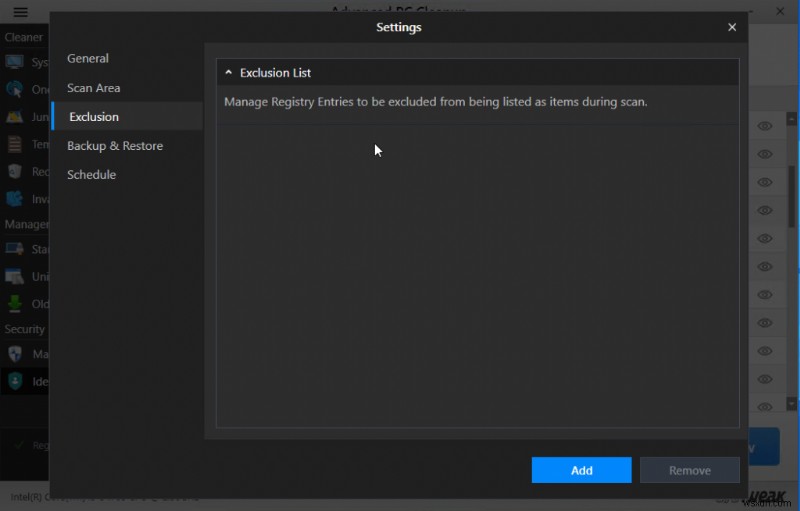The image size is (800, 511).
Task: Select the Recycle Bin icon in the sidebar
Action: (14, 171)
